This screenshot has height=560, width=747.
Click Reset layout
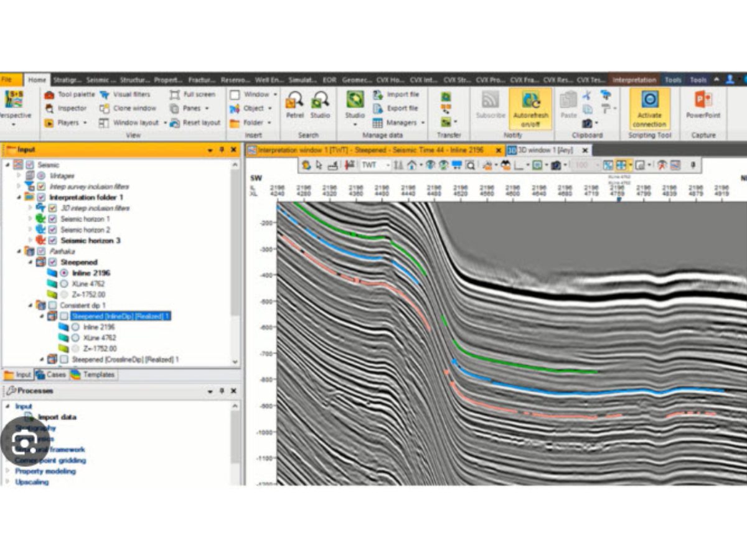pyautogui.click(x=194, y=123)
